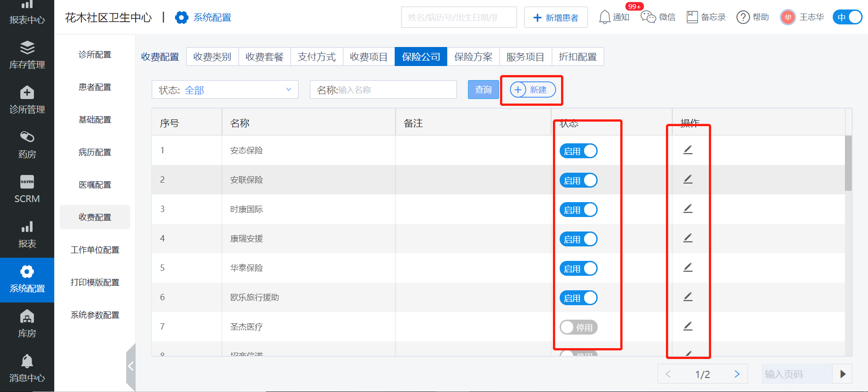Open 基础配置 menu item
This screenshot has width=868, height=392.
click(95, 120)
